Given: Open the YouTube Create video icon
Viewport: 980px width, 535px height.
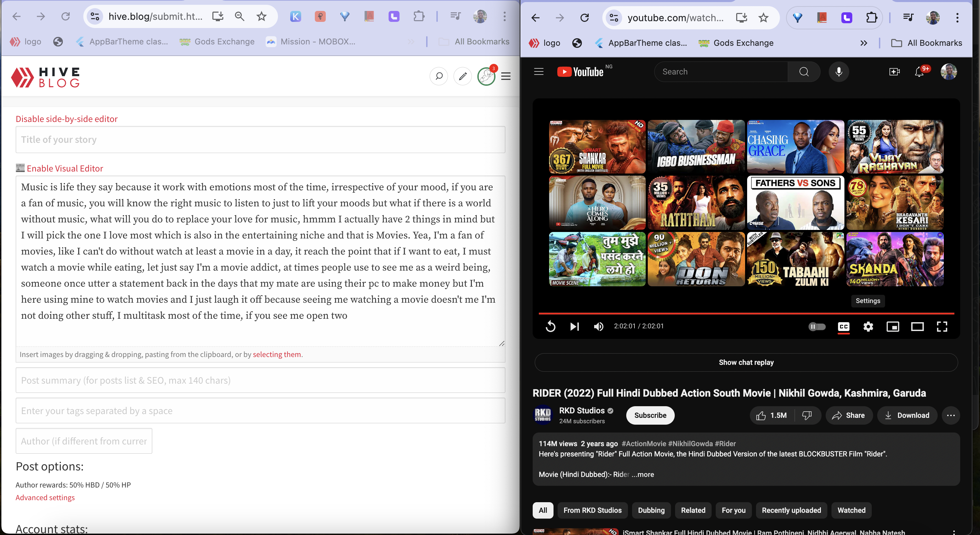Looking at the screenshot, I should click(894, 71).
